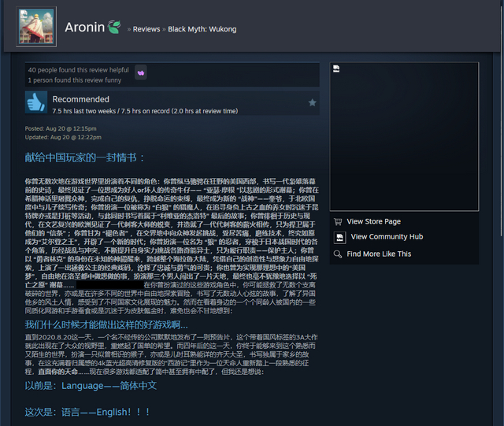Click the heading '献给中国玩家的一封情书：'
This screenshot has width=504, height=426.
(85, 157)
